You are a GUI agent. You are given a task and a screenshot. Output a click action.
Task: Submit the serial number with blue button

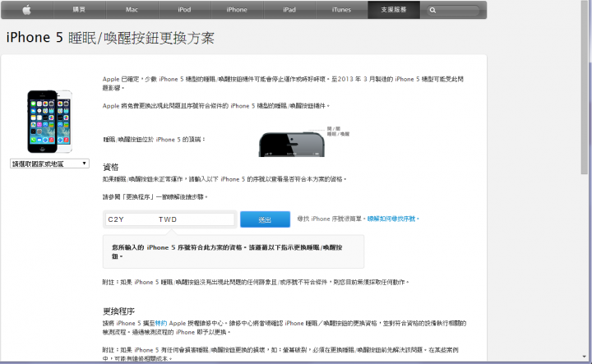point(265,219)
